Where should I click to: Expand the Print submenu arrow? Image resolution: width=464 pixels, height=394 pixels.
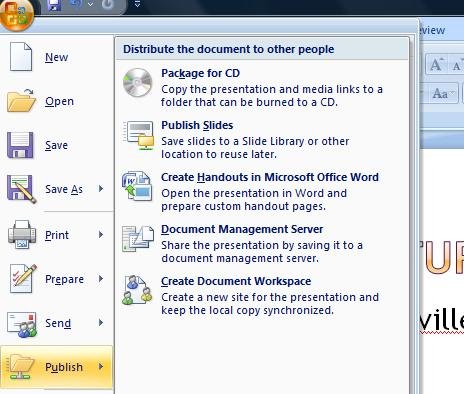[101, 235]
